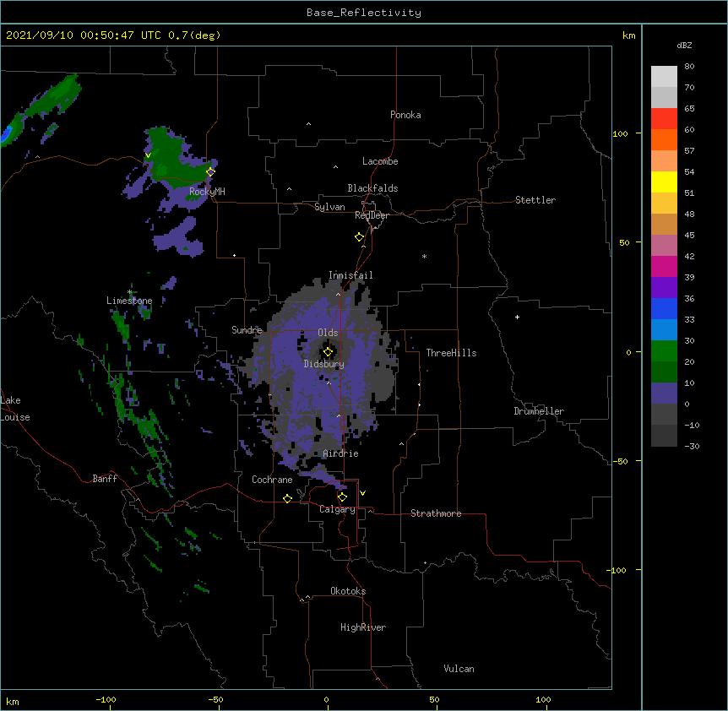728x711 pixels.
Task: Click the Sylvan city label
Action: 329,207
